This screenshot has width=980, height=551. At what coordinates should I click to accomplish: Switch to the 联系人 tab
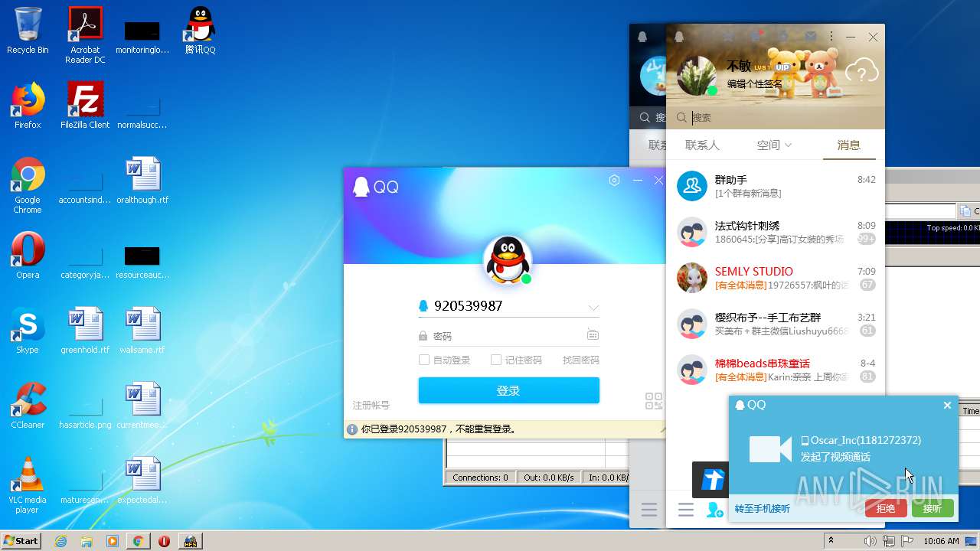[702, 145]
